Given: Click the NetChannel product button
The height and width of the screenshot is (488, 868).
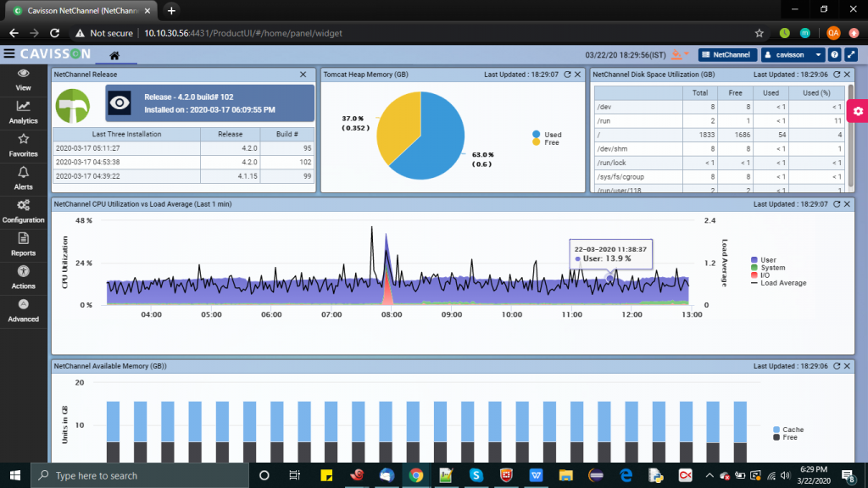Looking at the screenshot, I should point(726,55).
